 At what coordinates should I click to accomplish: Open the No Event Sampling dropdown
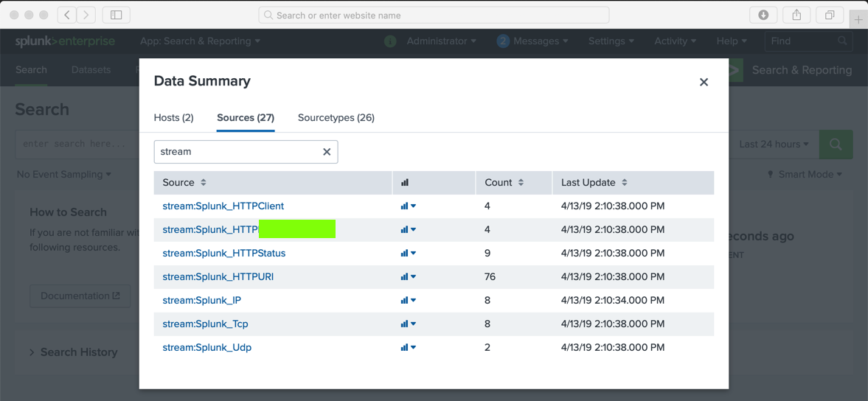point(63,174)
